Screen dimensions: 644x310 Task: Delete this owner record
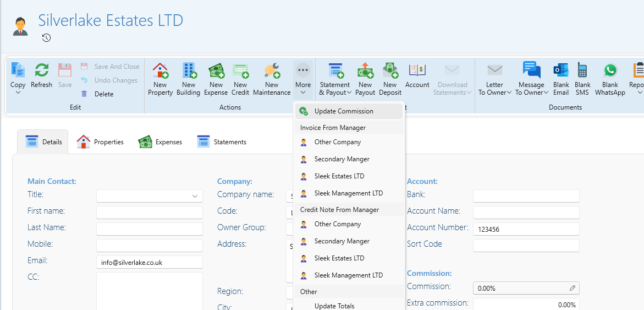click(97, 94)
